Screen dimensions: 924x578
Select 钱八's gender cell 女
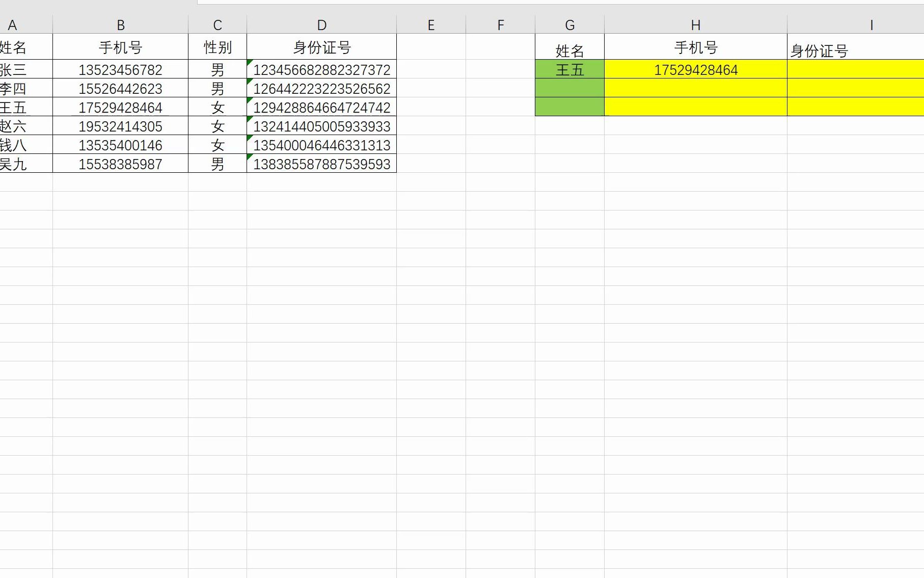coord(218,145)
